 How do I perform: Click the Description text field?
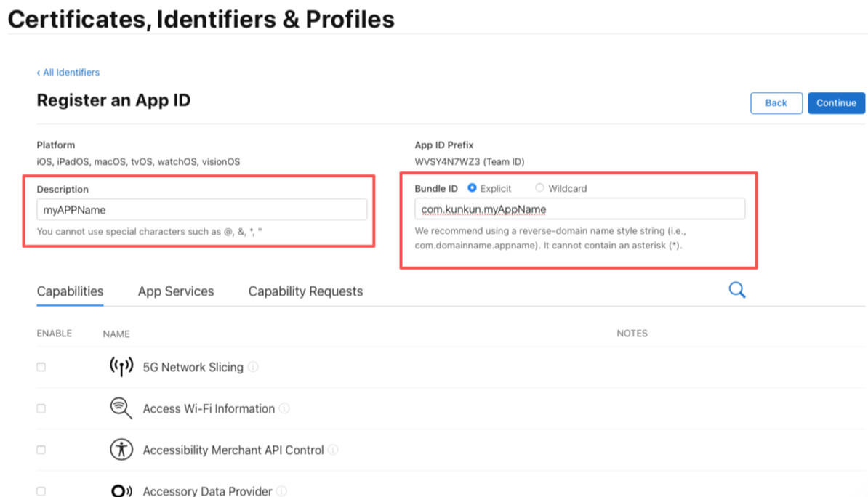pos(202,210)
